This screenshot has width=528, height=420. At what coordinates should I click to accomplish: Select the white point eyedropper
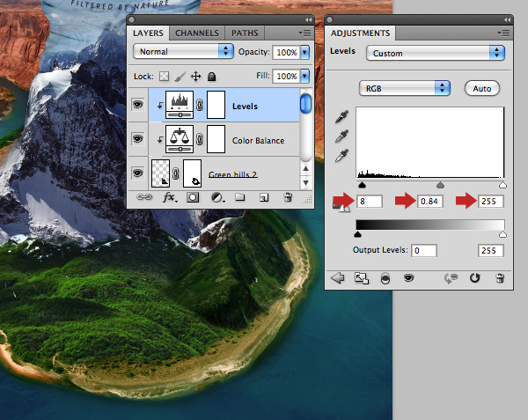click(x=341, y=156)
